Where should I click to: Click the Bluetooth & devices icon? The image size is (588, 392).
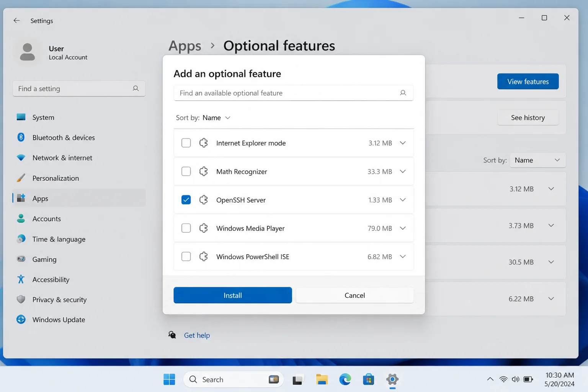(21, 137)
